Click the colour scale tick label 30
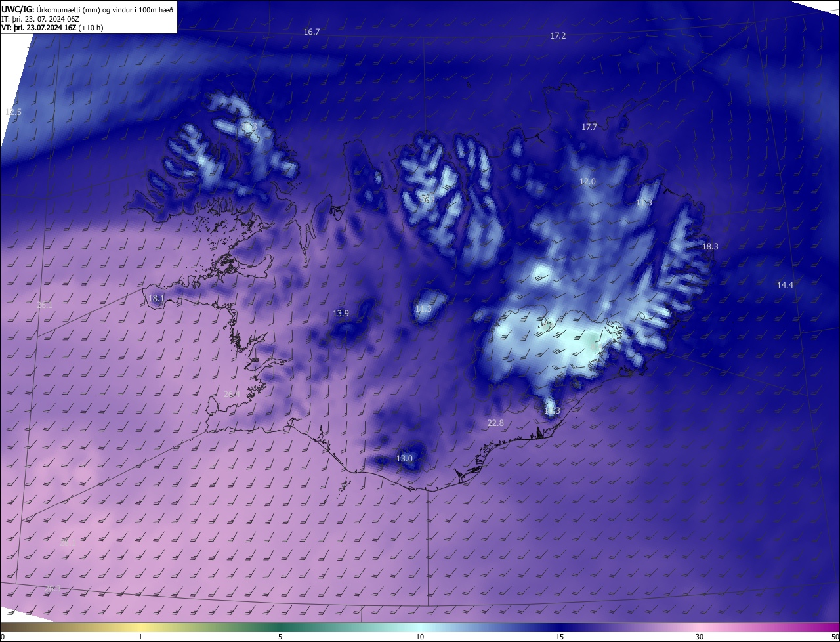 tap(700, 637)
